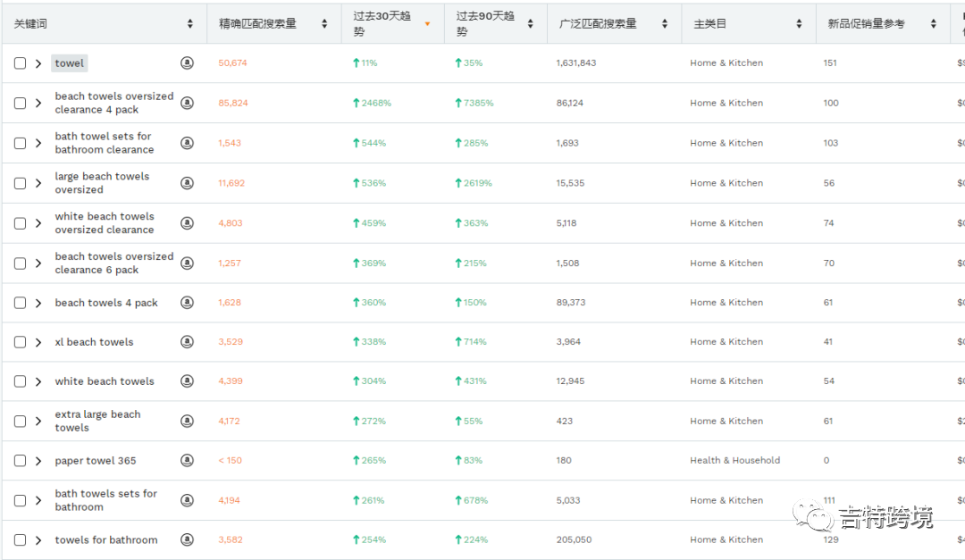This screenshot has height=560, width=965.
Task: Open keyword xl beach towels
Action: [x=94, y=341]
